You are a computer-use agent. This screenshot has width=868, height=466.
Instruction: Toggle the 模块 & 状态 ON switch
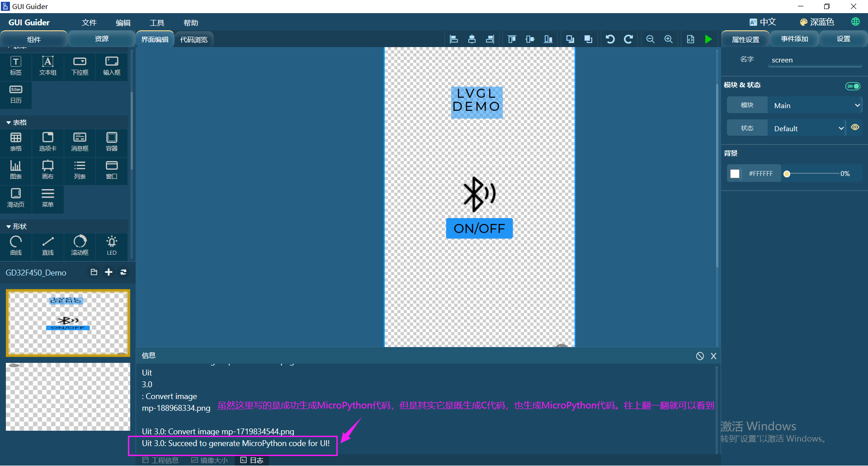pyautogui.click(x=853, y=86)
